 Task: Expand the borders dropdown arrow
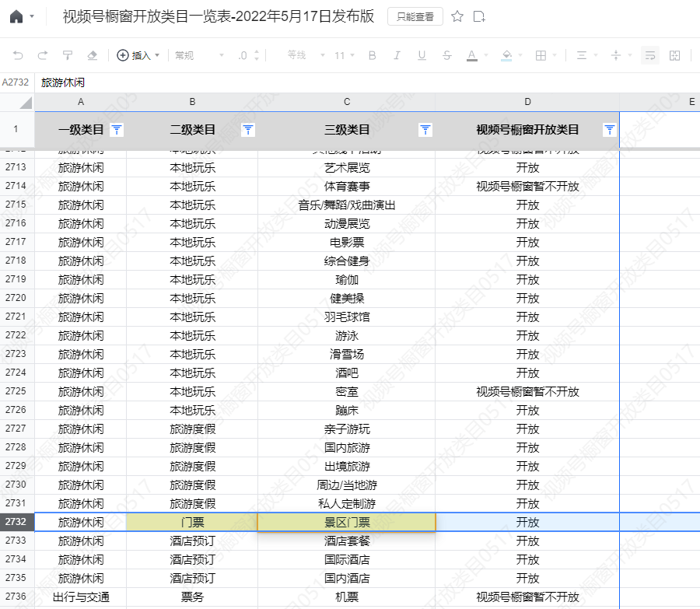(555, 55)
